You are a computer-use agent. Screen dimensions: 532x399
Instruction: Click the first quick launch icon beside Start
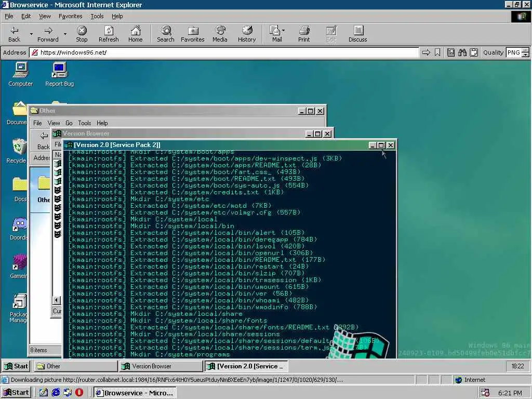coord(44,393)
